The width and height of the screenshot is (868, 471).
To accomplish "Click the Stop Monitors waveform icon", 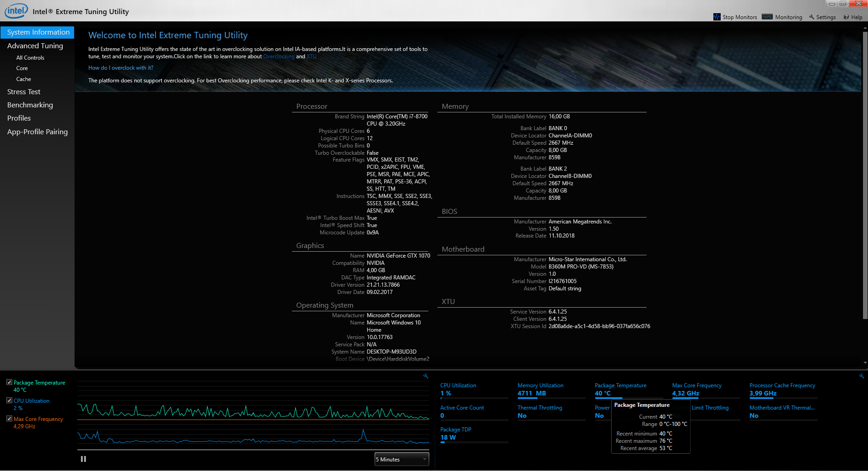I will [x=717, y=17].
